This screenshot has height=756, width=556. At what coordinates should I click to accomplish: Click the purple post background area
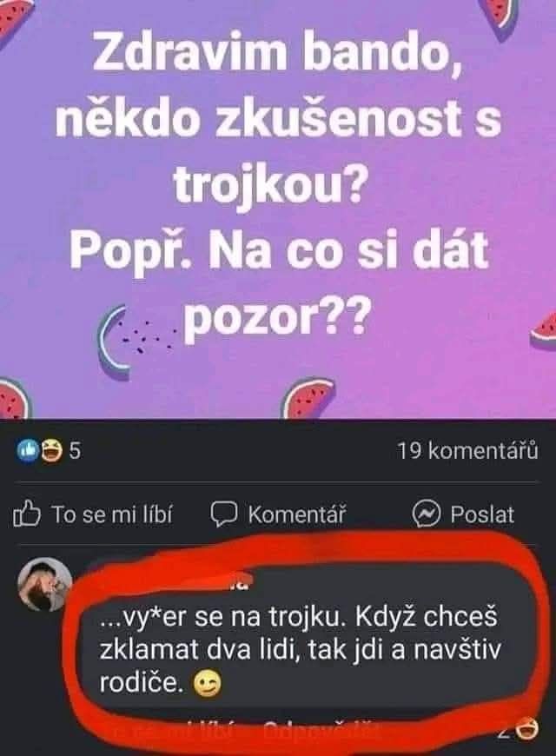pyautogui.click(x=278, y=209)
